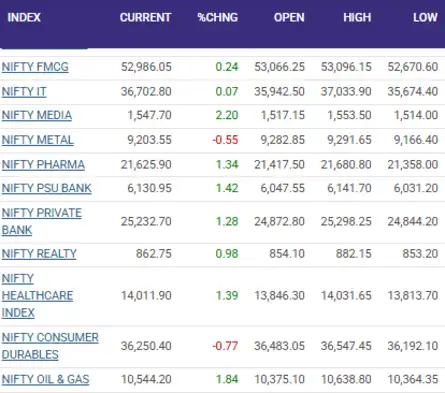Screen dimensions: 445x393
Task: Select high value 882.15
Action: [354, 254]
